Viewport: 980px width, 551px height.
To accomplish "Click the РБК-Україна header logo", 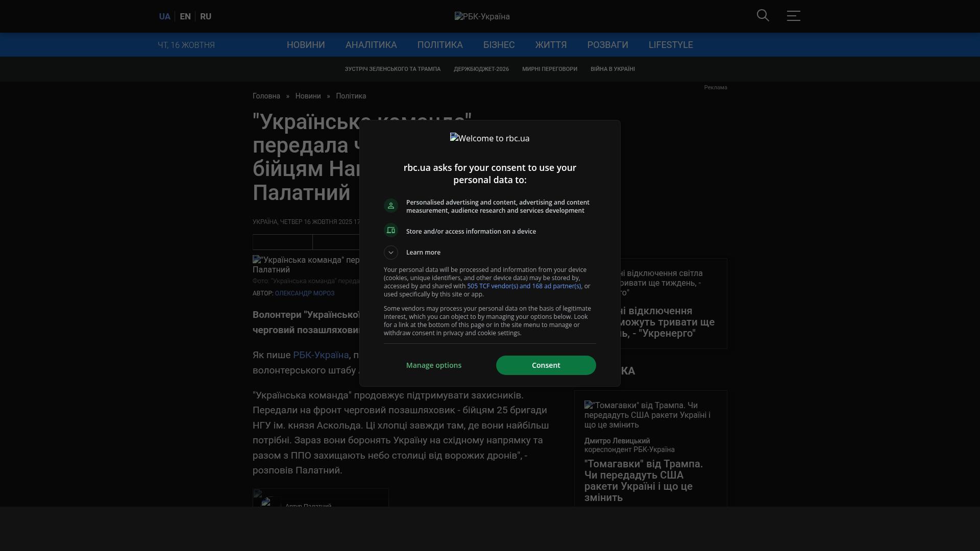I will [x=482, y=16].
